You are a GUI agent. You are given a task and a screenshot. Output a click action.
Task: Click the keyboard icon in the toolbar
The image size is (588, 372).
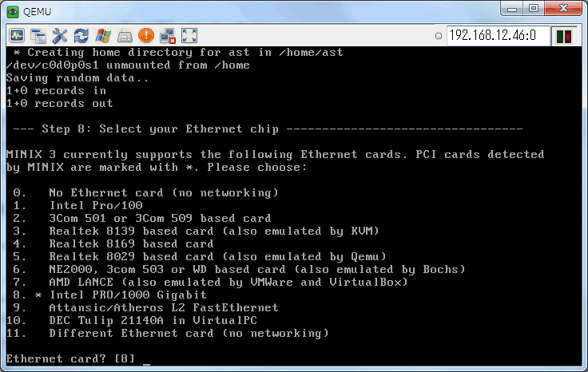(x=125, y=36)
